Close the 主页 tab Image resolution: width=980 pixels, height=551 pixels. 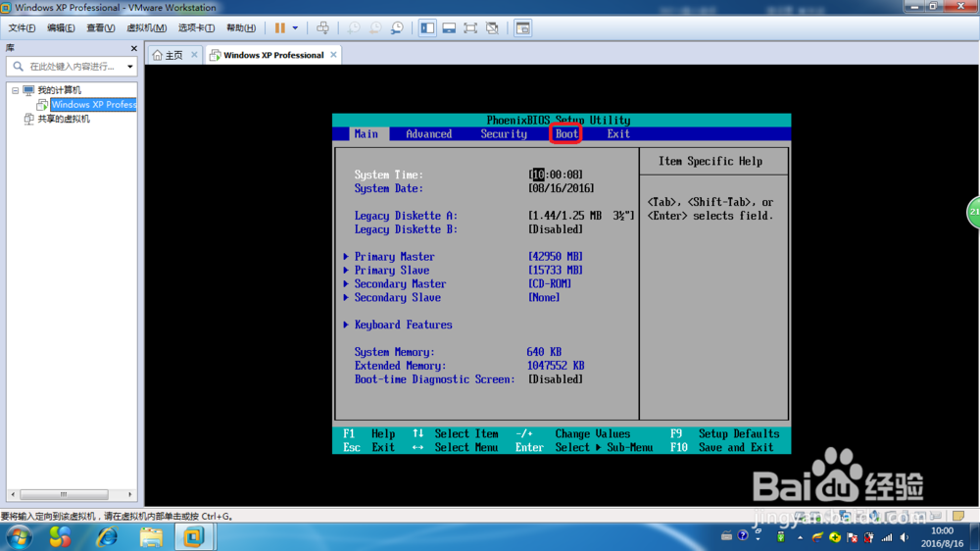(x=194, y=55)
